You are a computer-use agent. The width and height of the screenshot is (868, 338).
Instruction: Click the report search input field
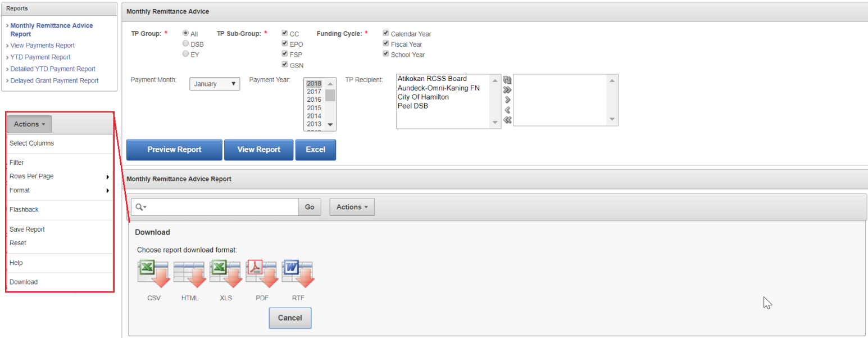[222, 207]
